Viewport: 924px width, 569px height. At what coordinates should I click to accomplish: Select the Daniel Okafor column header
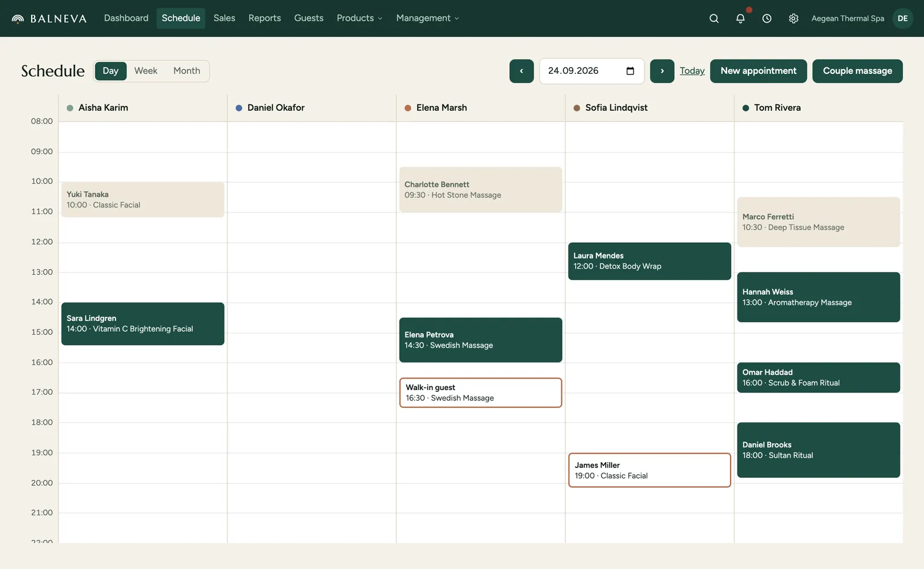(312, 108)
